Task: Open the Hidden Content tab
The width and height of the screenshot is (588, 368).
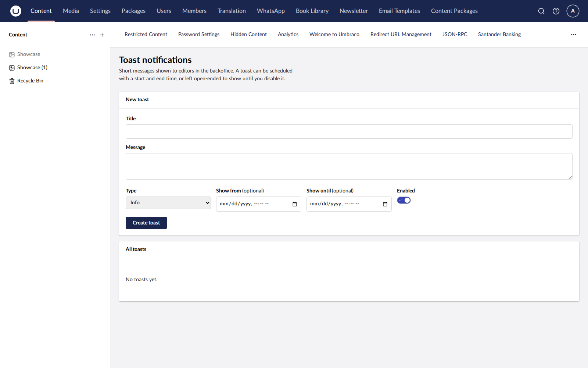Action: pos(248,34)
